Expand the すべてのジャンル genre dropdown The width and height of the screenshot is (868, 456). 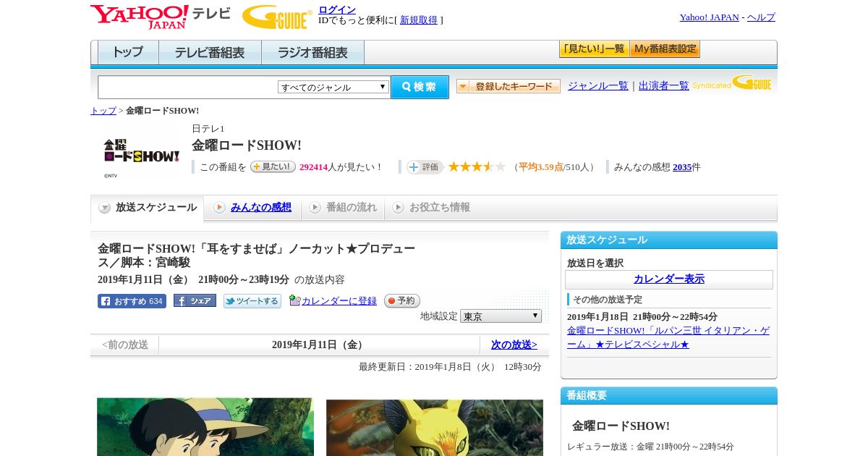point(333,87)
